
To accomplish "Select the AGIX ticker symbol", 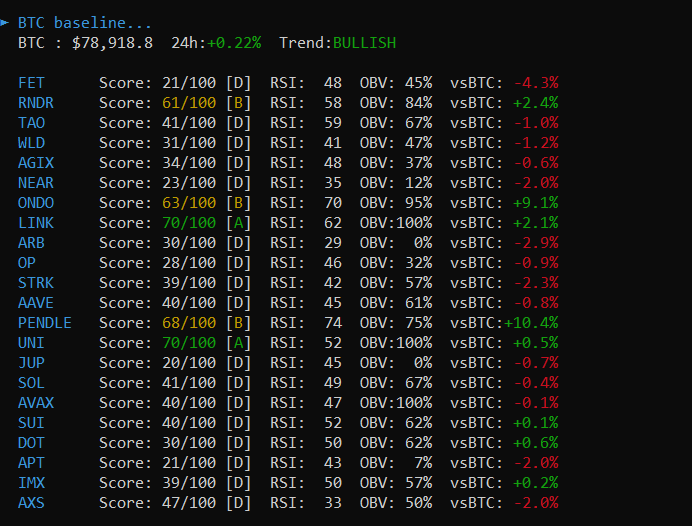I will point(36,163).
